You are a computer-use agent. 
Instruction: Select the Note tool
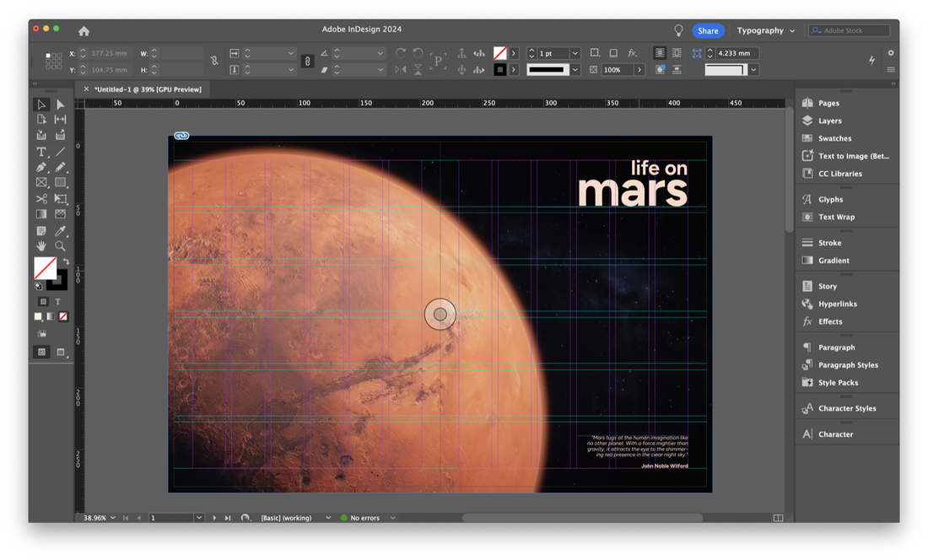coord(40,230)
